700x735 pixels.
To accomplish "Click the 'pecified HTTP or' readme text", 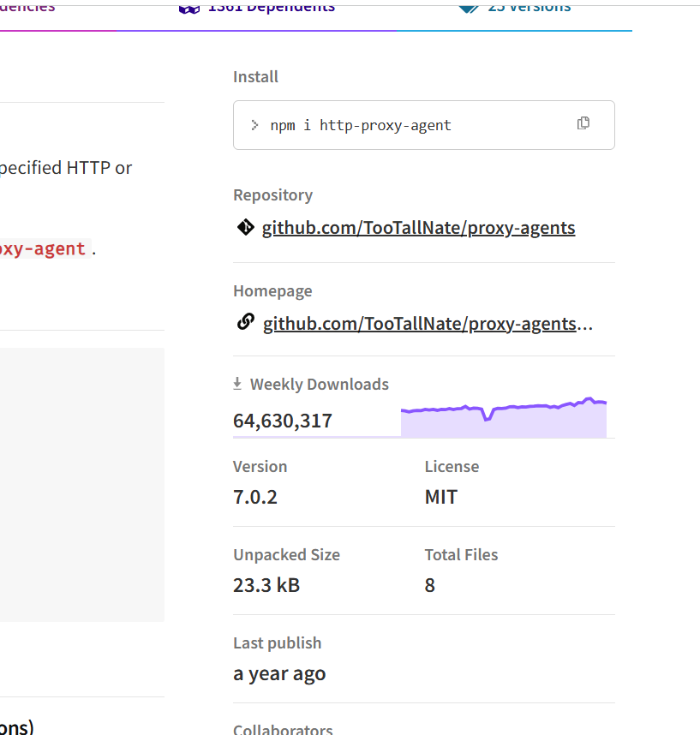I will coord(66,168).
